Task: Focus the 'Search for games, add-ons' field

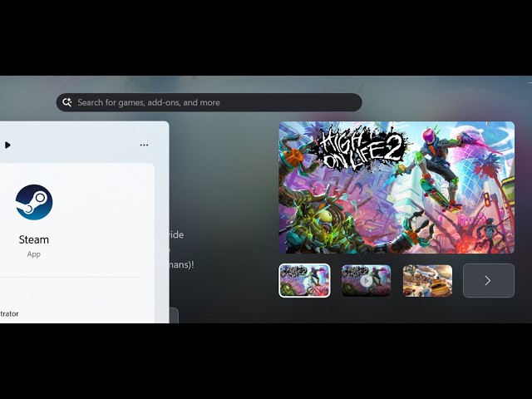Action: point(209,102)
